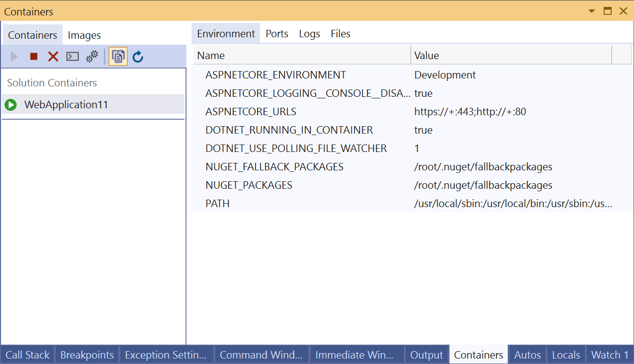Screen dimensions: 634x364
Task: Copy the selected environment variables
Action: point(118,56)
